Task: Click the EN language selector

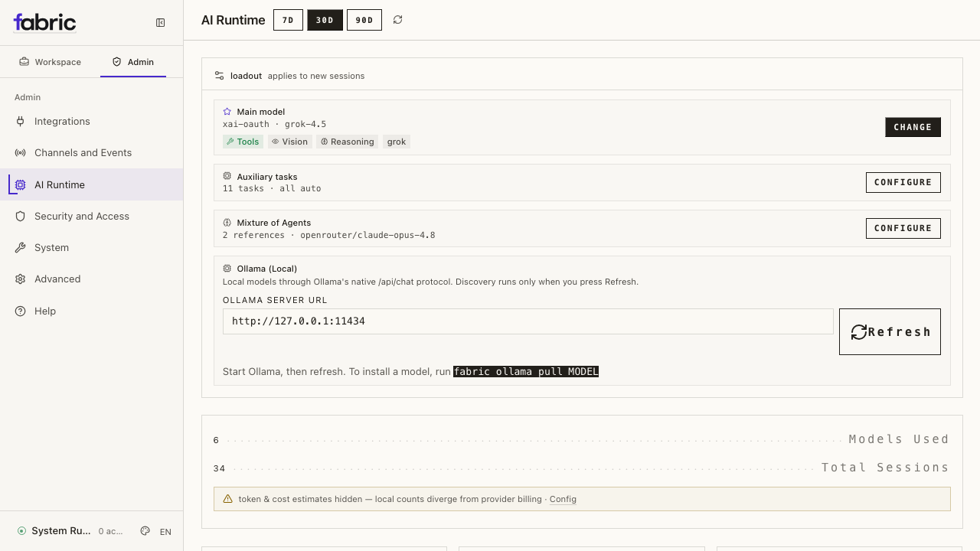Action: (x=165, y=532)
